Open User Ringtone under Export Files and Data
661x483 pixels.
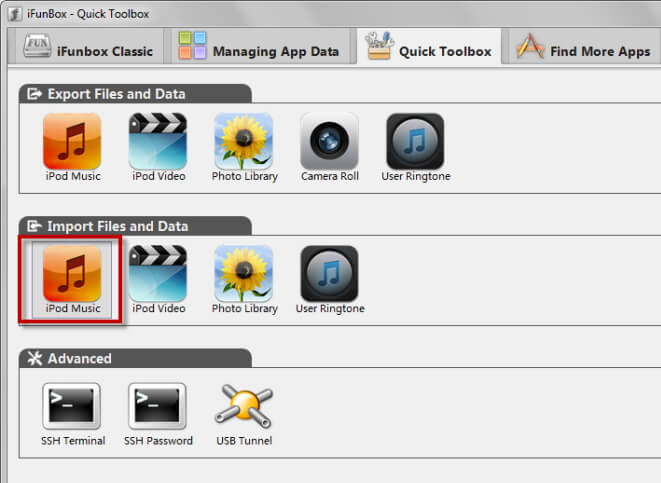click(415, 147)
